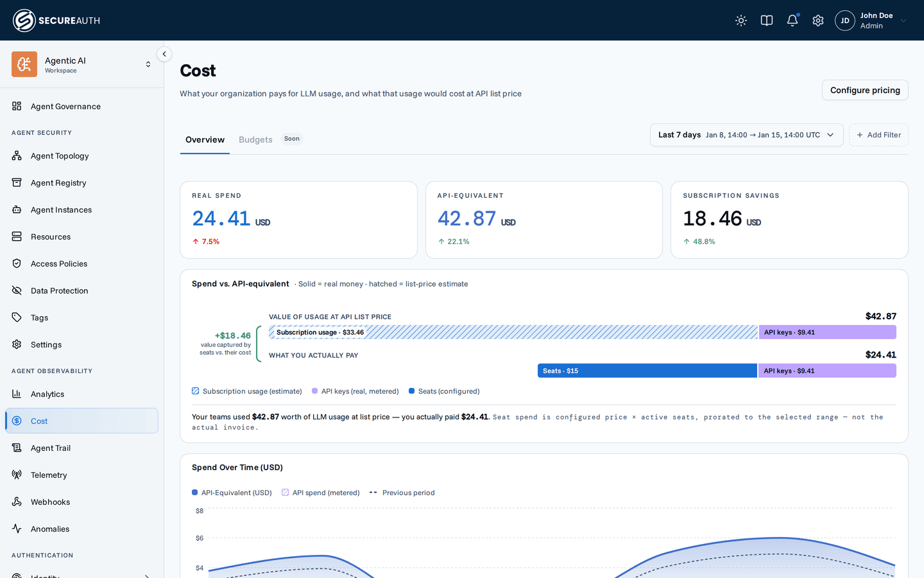Screen dimensions: 924x578
Task: Click the Agent Trail icon
Action: 17,448
